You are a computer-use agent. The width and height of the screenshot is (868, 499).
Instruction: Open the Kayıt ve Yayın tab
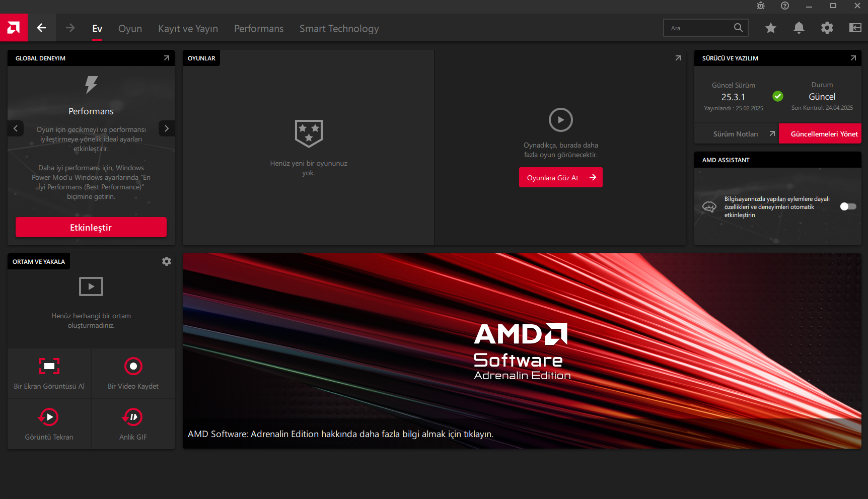click(188, 29)
